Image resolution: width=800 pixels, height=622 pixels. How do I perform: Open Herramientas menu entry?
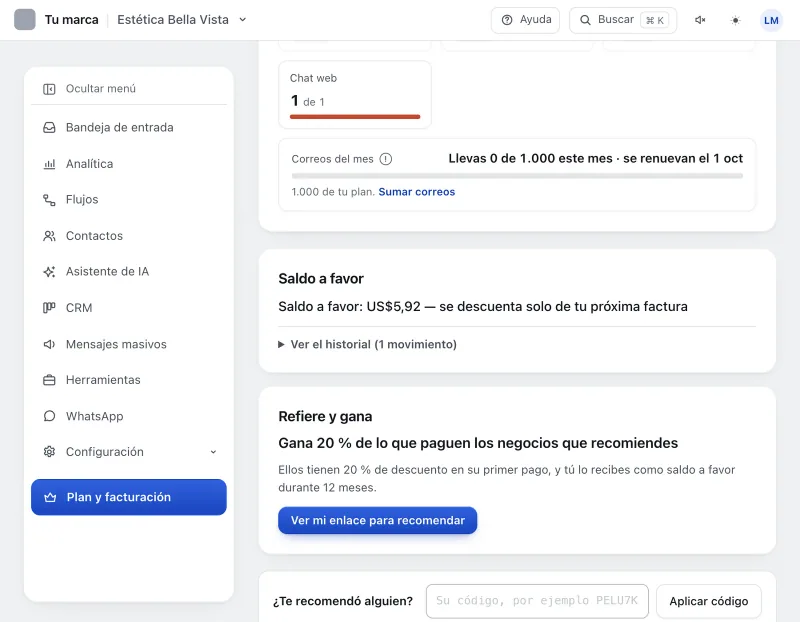(129, 380)
